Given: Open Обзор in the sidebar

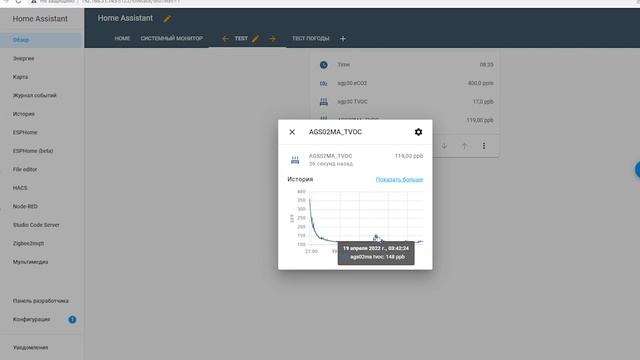Looking at the screenshot, I should click(42, 40).
